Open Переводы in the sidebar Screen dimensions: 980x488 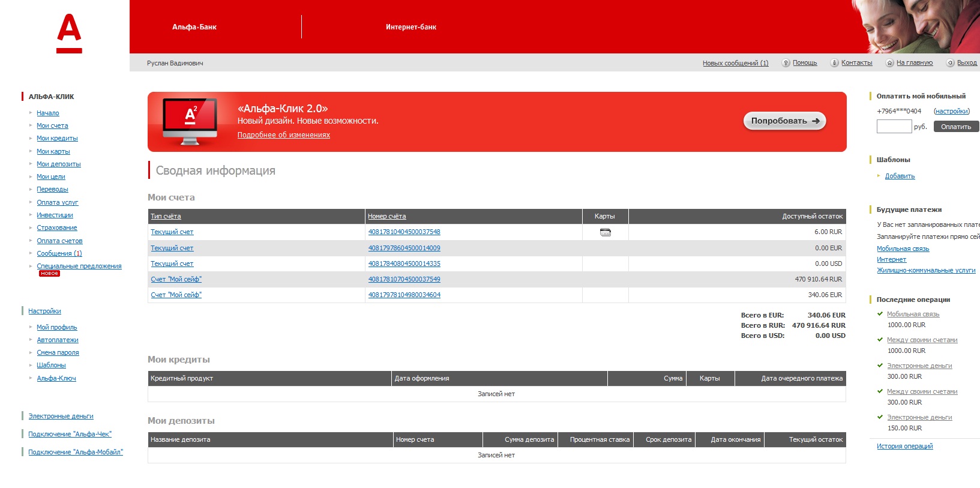coord(52,189)
